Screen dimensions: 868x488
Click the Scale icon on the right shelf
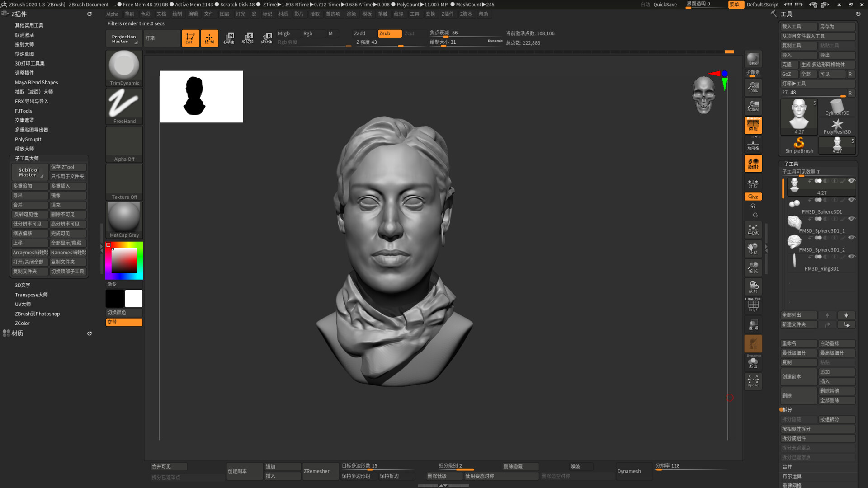(753, 267)
